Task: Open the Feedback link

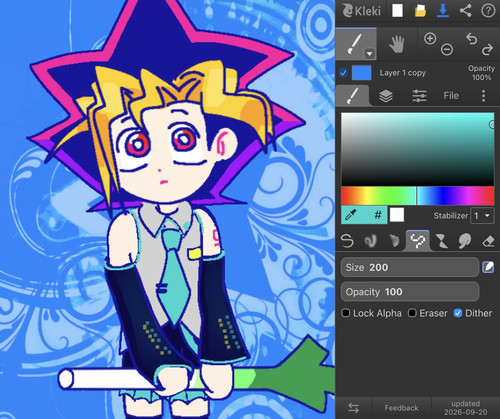Action: [401, 408]
